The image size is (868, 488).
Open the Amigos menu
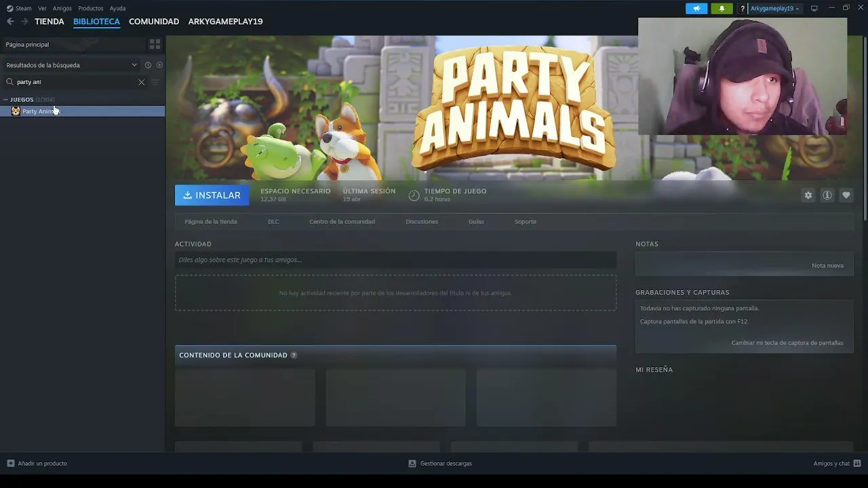point(62,9)
